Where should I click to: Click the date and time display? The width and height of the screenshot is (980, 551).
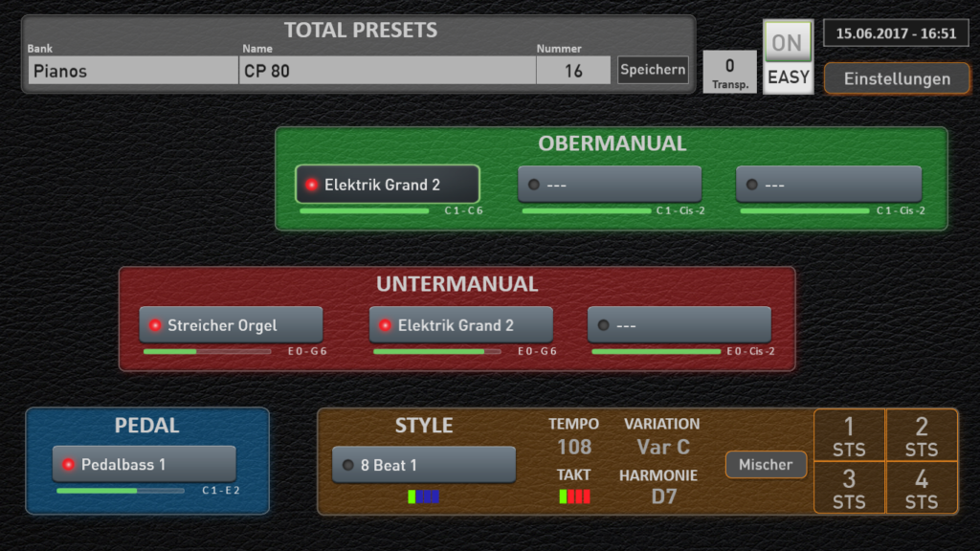896,33
